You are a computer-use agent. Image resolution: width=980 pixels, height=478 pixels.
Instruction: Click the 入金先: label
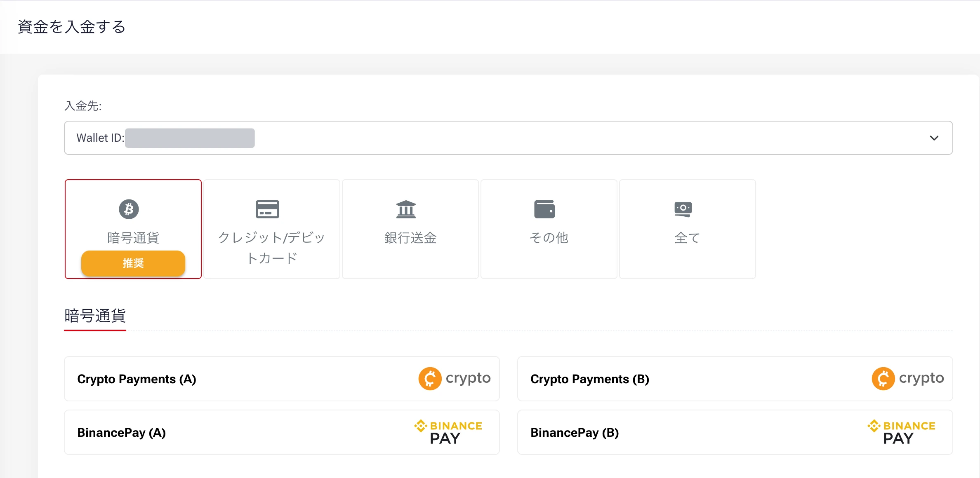[83, 106]
